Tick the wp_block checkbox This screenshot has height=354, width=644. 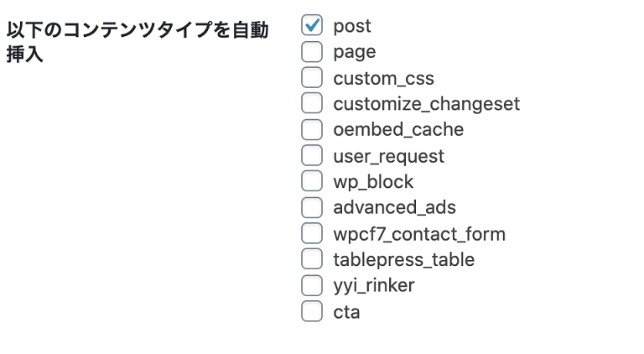coord(312,181)
